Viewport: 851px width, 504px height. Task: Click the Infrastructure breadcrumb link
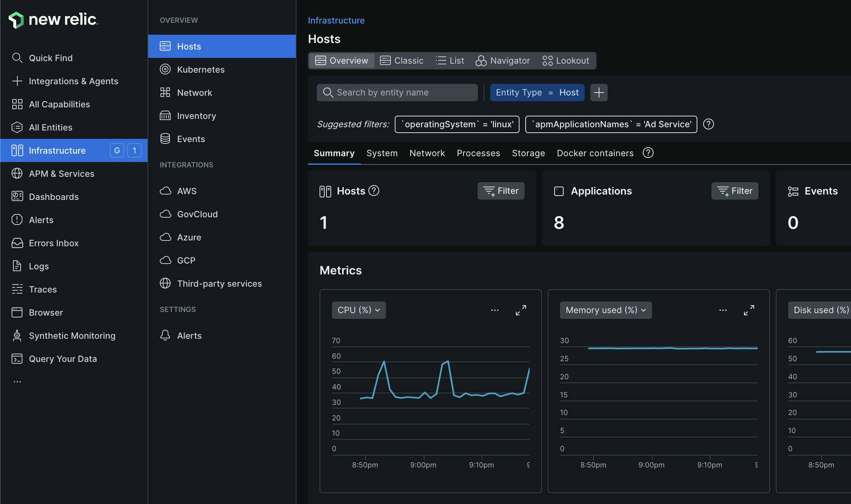(336, 20)
